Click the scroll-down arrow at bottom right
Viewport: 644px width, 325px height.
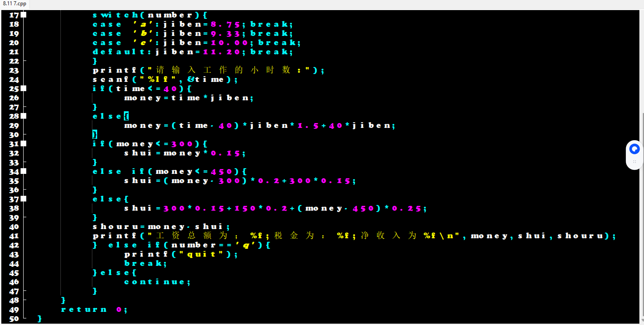coord(642,320)
